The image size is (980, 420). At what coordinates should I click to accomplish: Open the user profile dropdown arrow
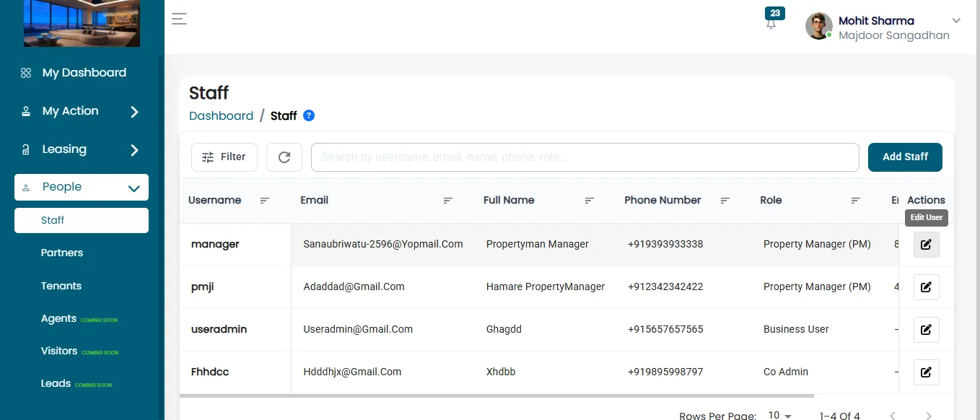tap(957, 21)
